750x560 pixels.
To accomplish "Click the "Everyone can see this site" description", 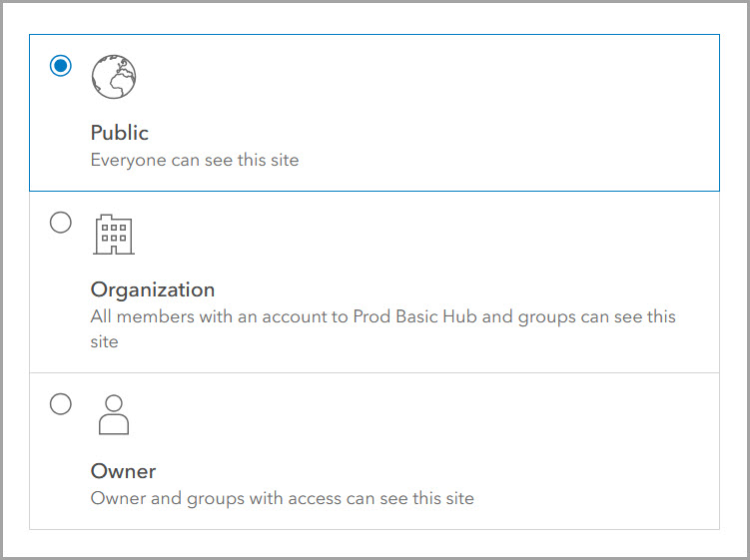I will 195,160.
